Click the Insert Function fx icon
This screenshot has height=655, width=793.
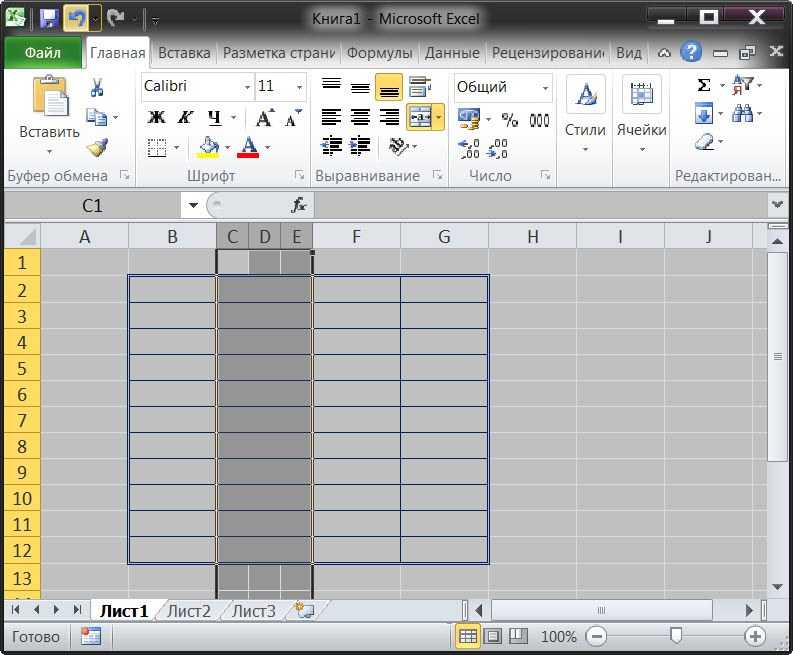[298, 205]
